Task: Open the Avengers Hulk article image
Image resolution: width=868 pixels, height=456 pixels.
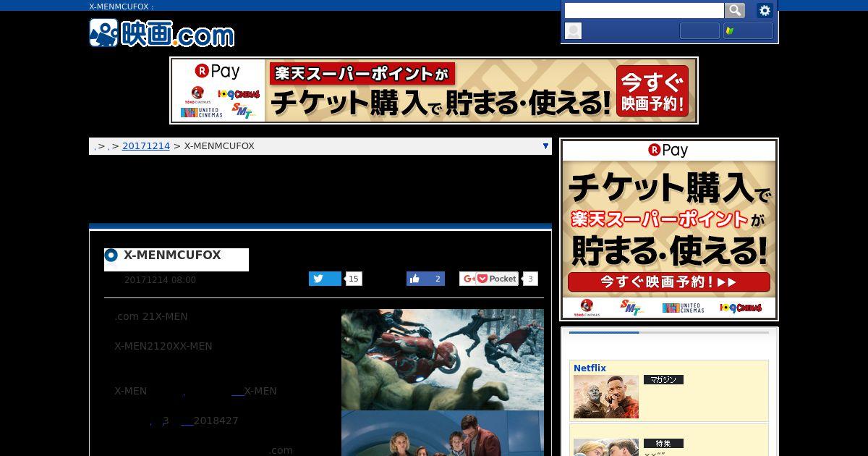Action: coord(443,360)
